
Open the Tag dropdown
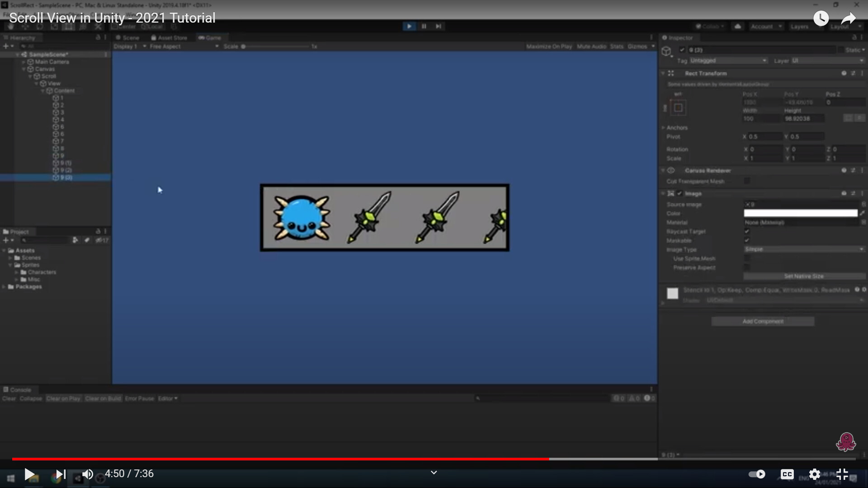[728, 61]
